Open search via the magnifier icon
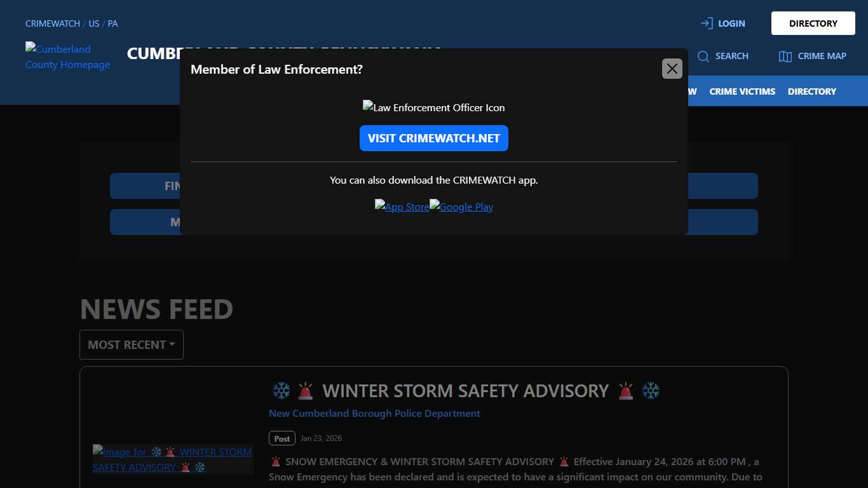This screenshot has height=488, width=868. point(703,57)
